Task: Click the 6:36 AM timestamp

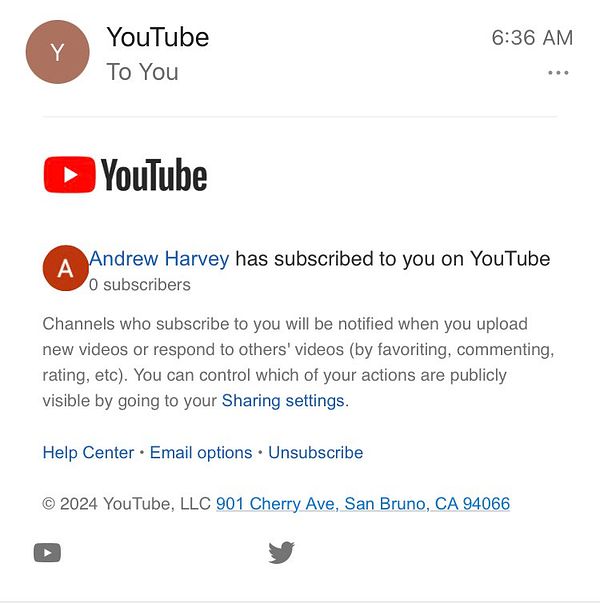Action: click(532, 38)
